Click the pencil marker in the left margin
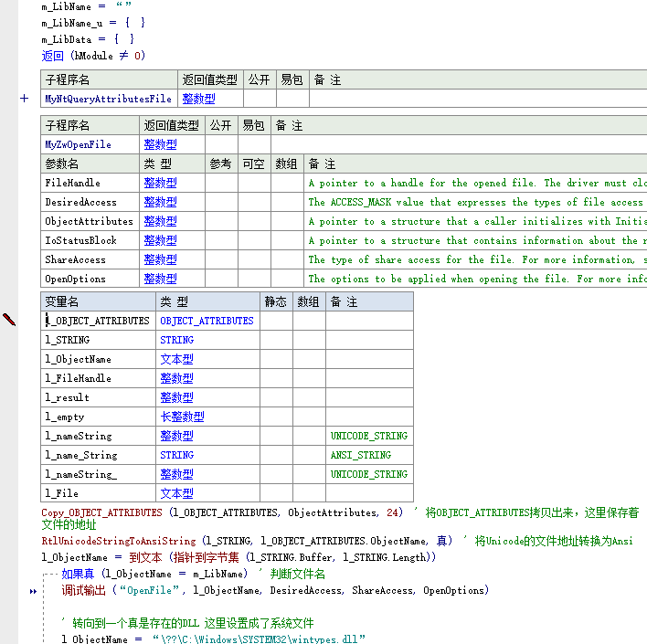This screenshot has width=647, height=644. click(x=9, y=319)
